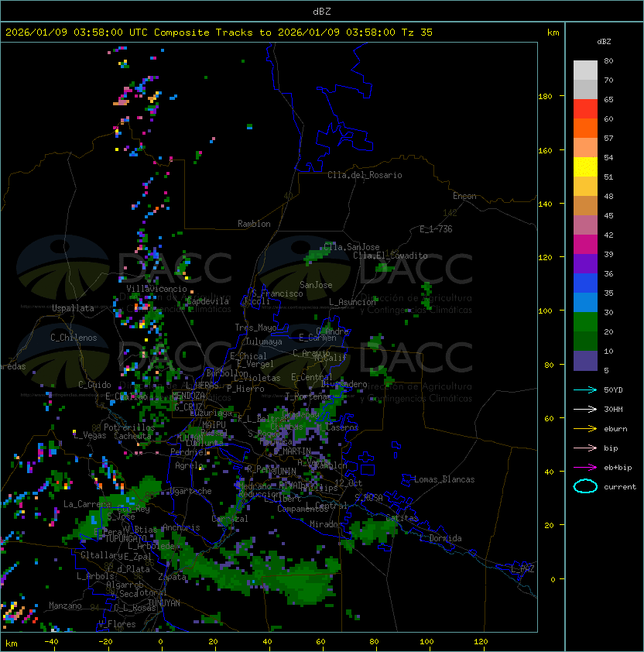Select the bright yellow swatch above 51
Image resolution: width=644 pixels, height=652 pixels.
coord(585,167)
